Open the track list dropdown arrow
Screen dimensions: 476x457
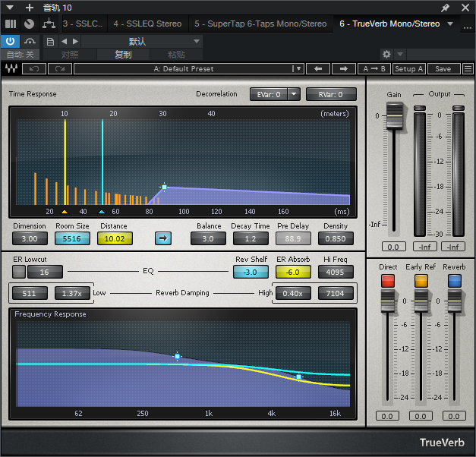pos(10,8)
